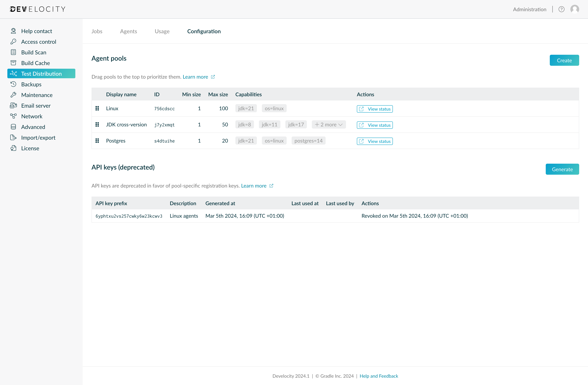This screenshot has width=588, height=385.
Task: Open the Usage tab
Action: (162, 31)
